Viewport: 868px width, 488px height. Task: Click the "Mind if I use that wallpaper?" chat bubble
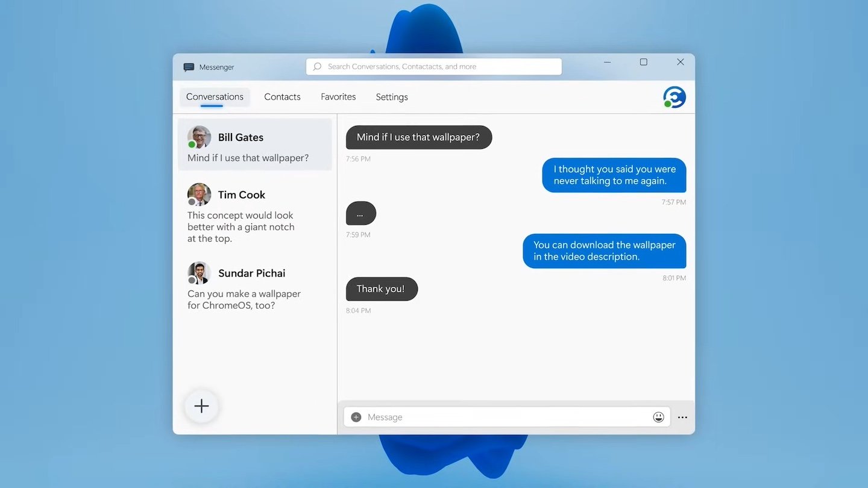419,137
